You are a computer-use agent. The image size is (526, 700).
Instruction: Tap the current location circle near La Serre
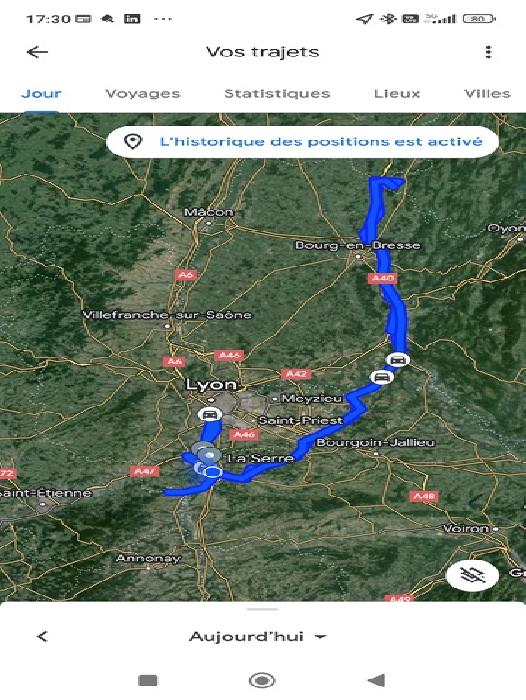213,471
